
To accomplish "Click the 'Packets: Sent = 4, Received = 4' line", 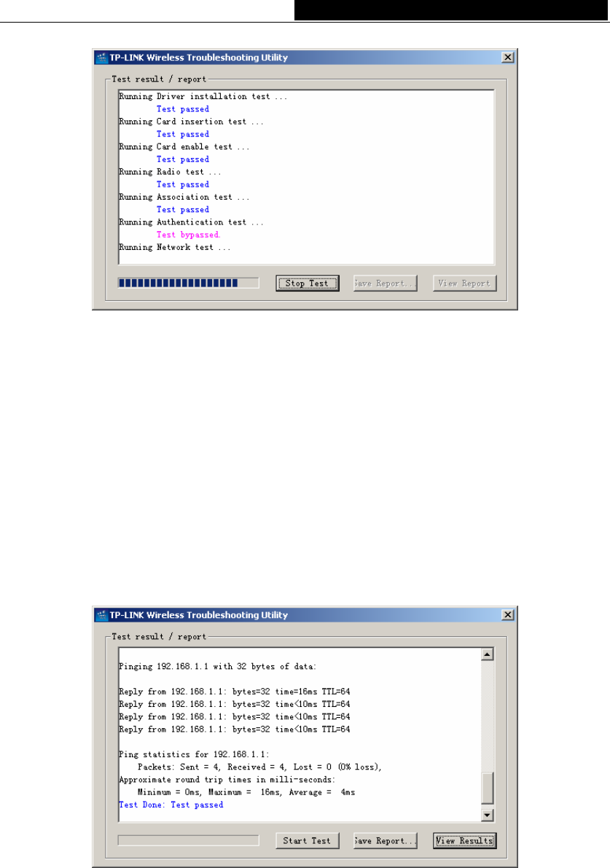I will tap(259, 767).
